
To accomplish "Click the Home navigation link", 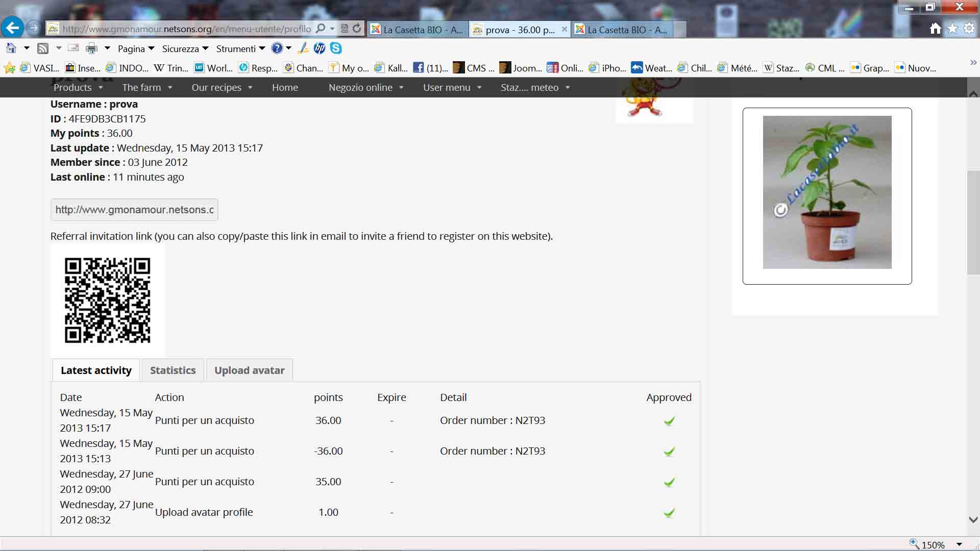I will 285,88.
